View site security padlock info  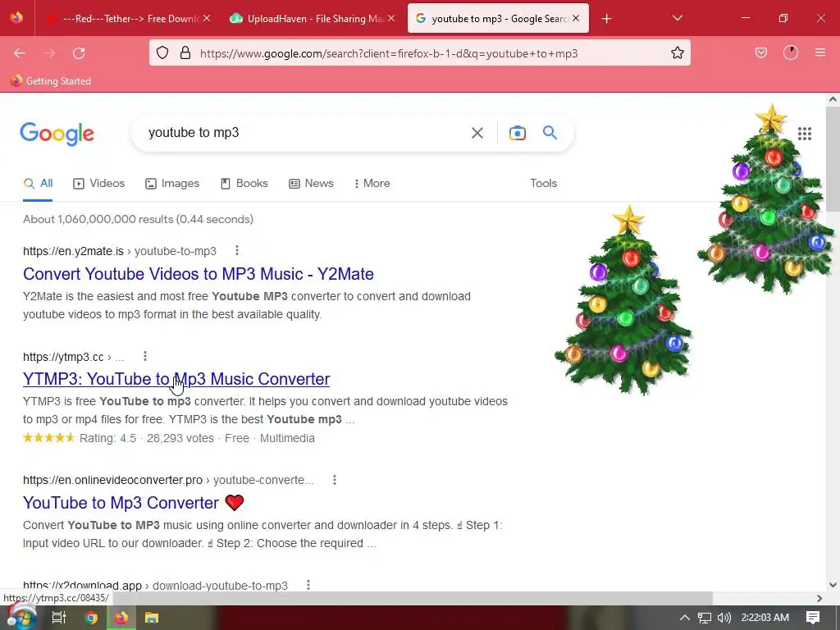tap(185, 53)
